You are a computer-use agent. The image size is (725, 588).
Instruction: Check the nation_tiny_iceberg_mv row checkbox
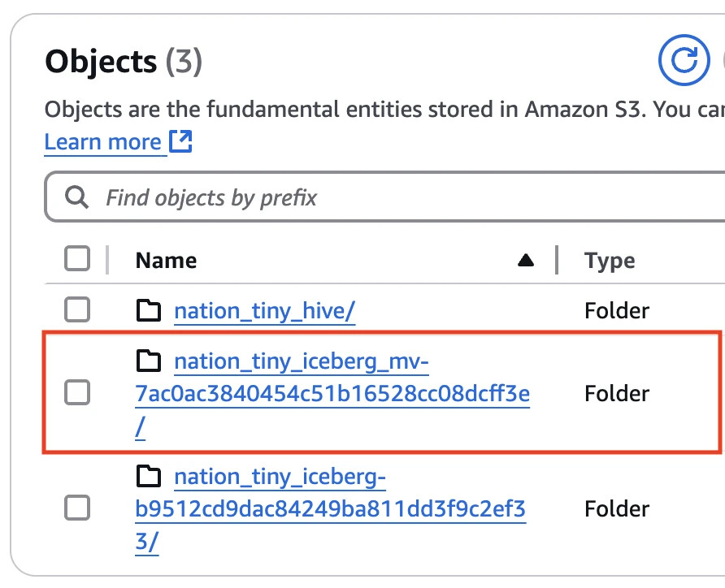[77, 393]
